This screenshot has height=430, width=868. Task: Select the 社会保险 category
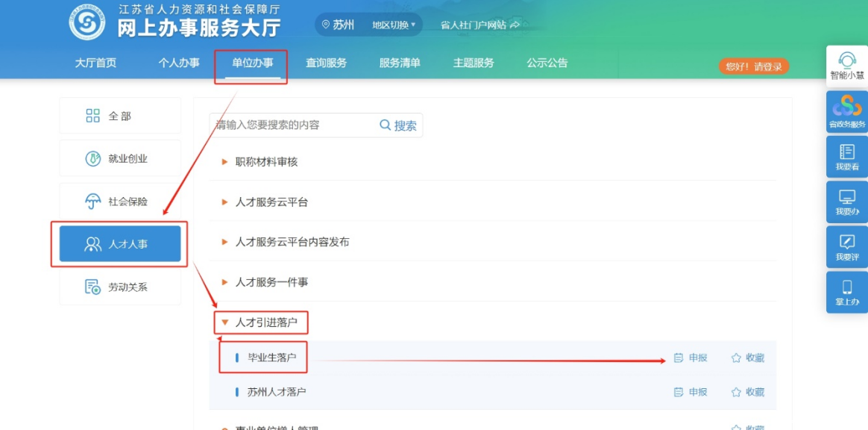(120, 202)
